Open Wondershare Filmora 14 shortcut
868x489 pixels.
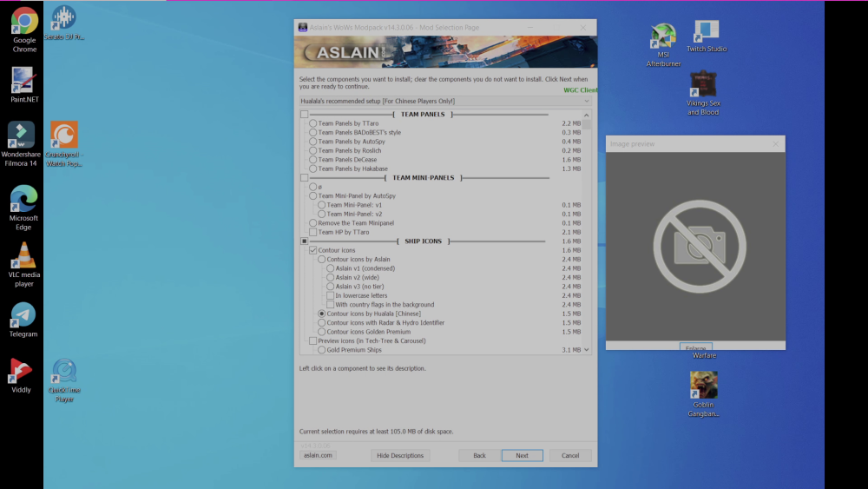21,144
